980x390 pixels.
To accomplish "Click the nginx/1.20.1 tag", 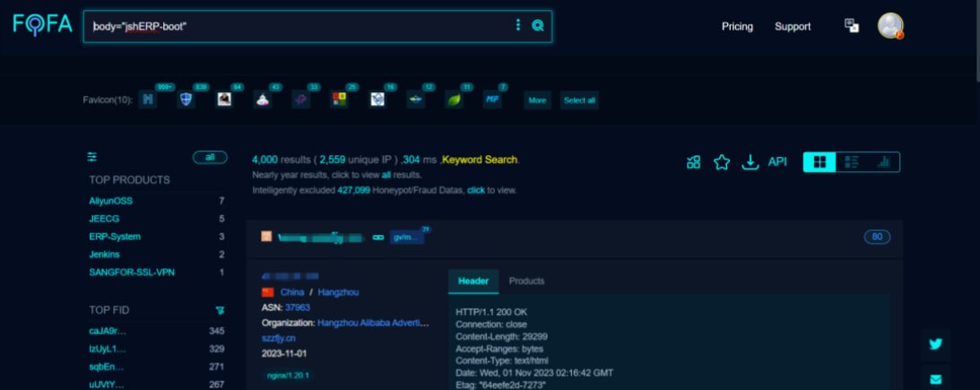I will pos(288,376).
